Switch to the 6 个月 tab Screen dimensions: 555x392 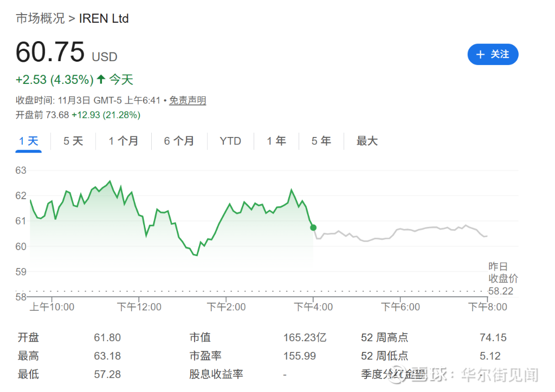tap(179, 141)
